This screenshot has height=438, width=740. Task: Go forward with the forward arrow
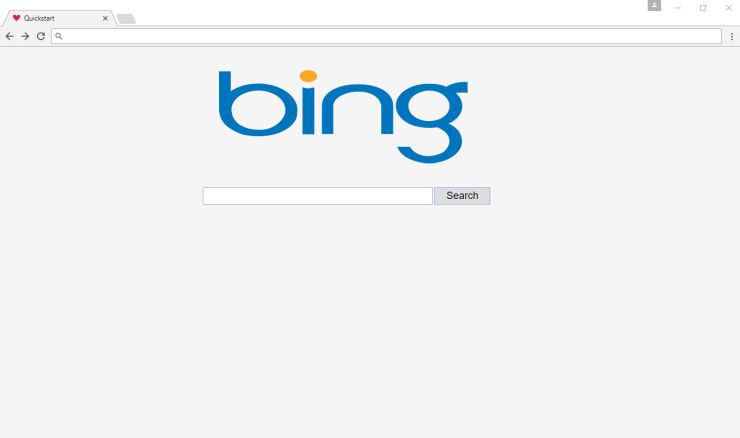[x=25, y=36]
